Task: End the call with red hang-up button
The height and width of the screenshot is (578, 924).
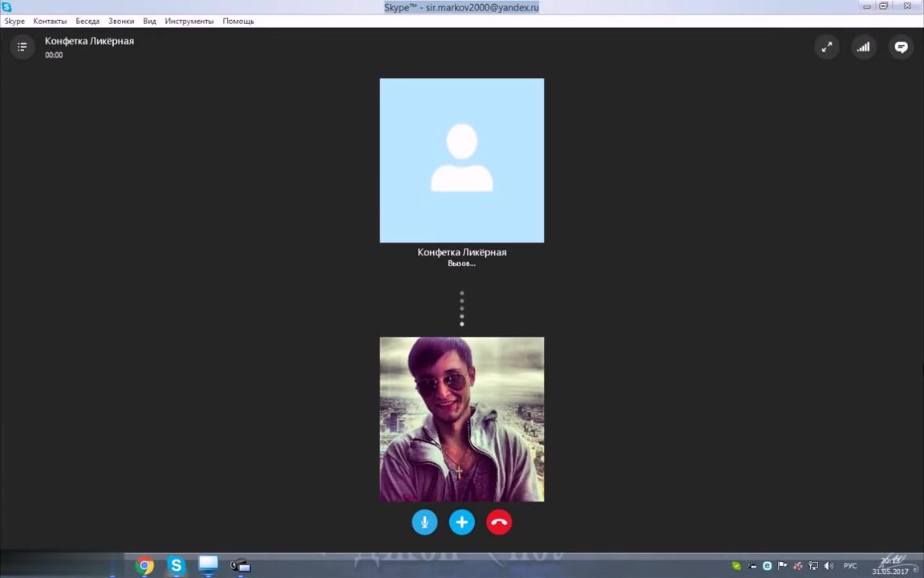Action: pyautogui.click(x=499, y=523)
